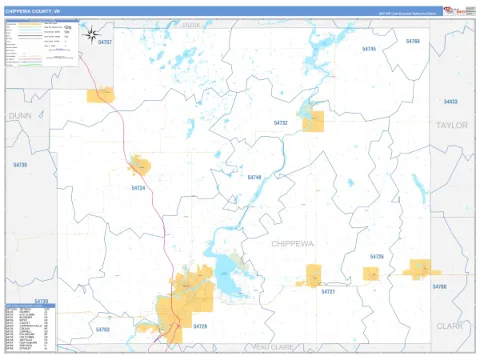Click the compass rose icon
This screenshot has height=360, width=480.
pos(92,35)
